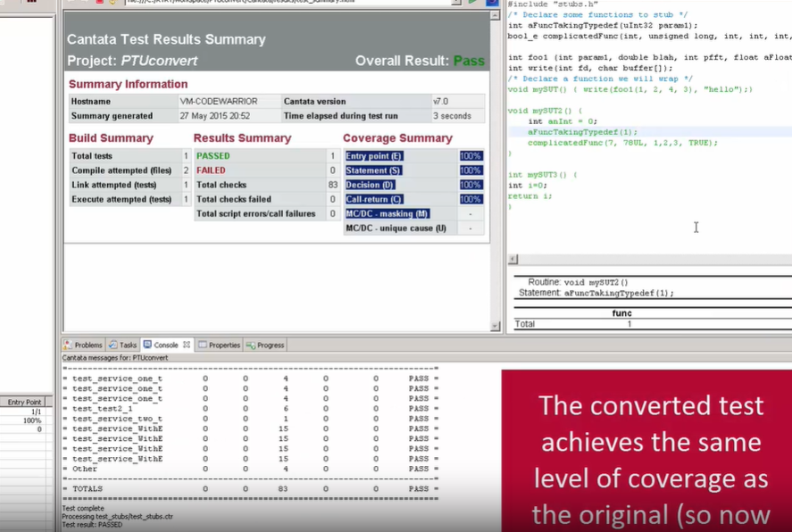Viewport: 792px width, 532px height.
Task: Click the 100% value beside Entry point
Action: 471,156
